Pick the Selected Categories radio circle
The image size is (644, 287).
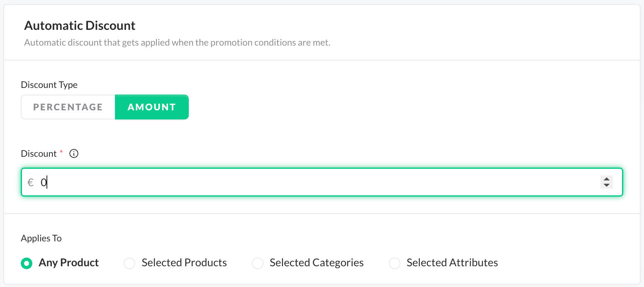[258, 263]
